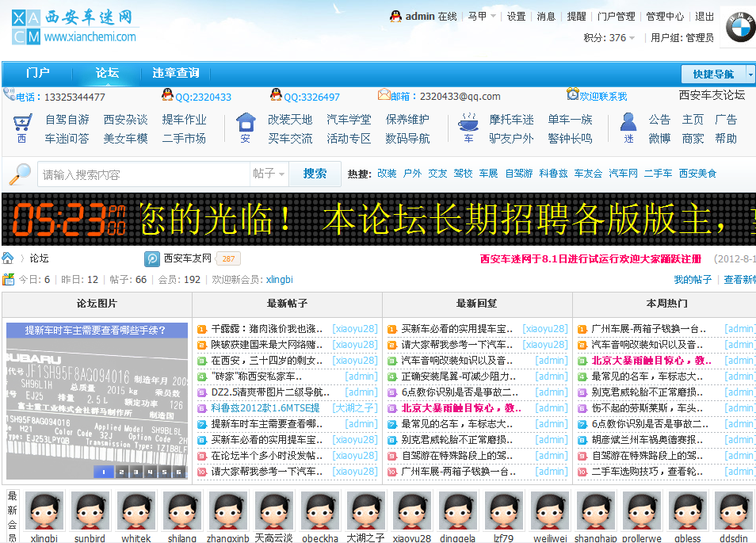756x543 pixels.
Task: Click the shopping cart category icon
Action: [22, 122]
